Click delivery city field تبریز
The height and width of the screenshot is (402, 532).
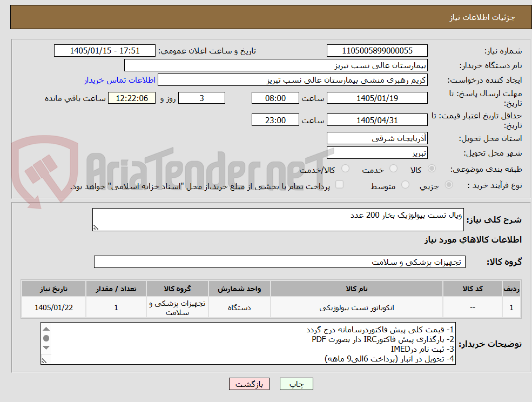(377, 153)
